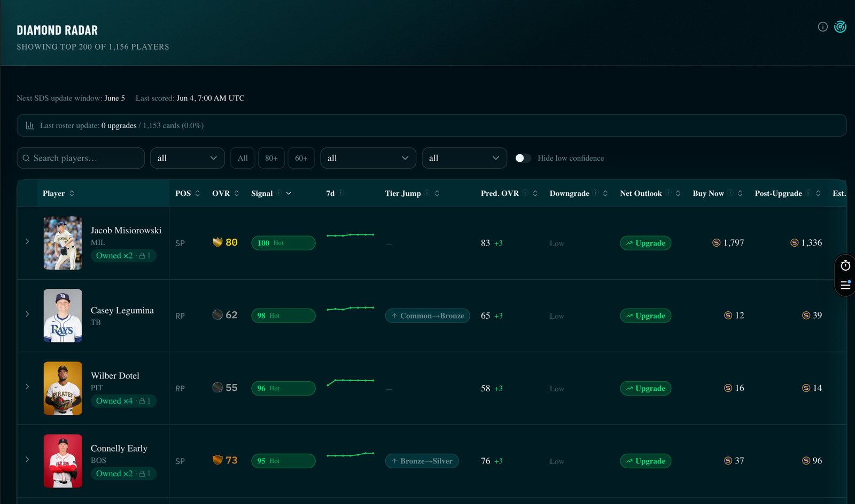The height and width of the screenshot is (504, 855).
Task: Select the All rating filter
Action: tap(243, 158)
